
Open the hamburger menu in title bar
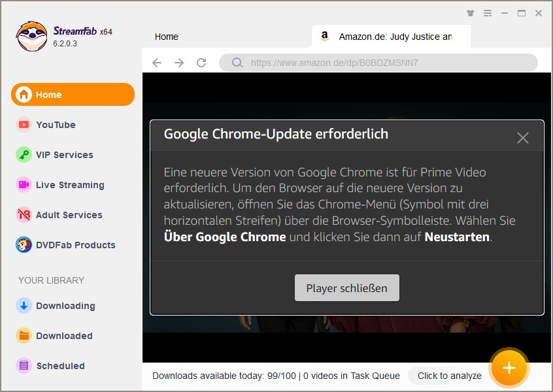488,13
